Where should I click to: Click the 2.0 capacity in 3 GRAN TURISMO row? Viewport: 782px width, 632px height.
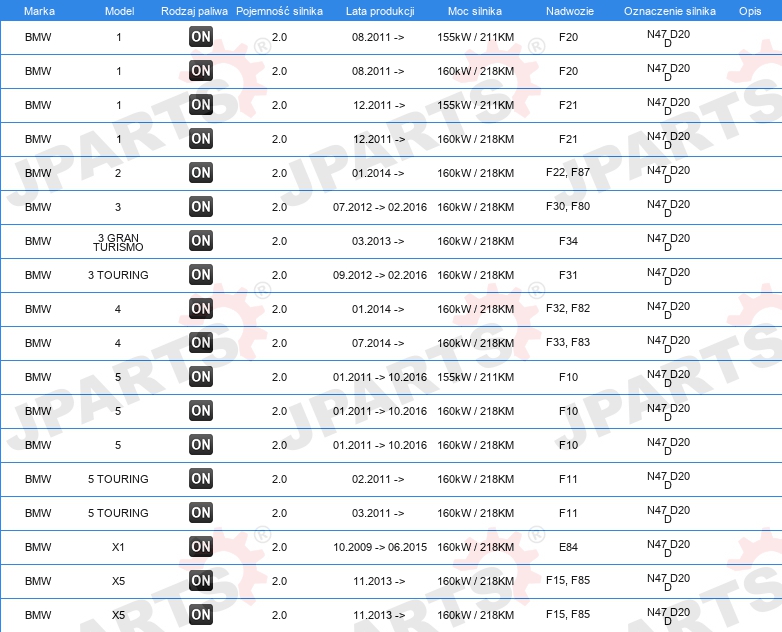click(279, 241)
